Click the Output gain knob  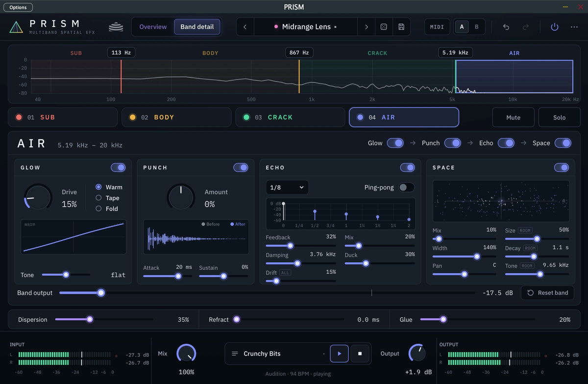tap(417, 353)
